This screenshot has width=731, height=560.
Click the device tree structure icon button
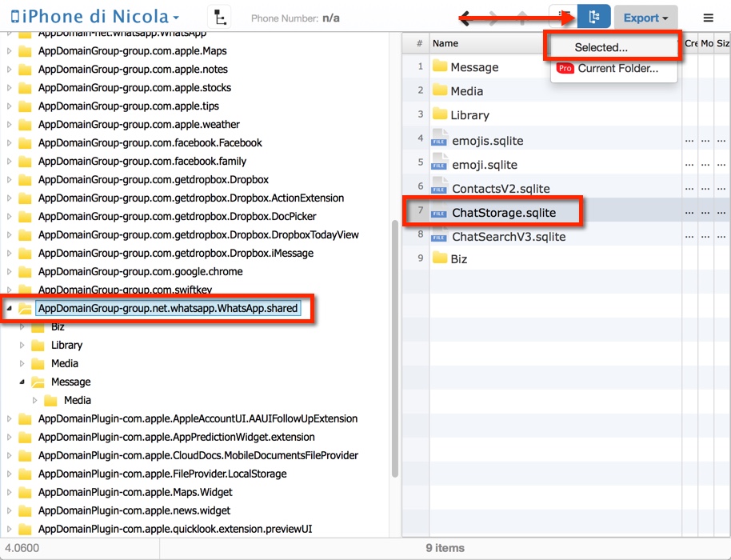click(219, 18)
